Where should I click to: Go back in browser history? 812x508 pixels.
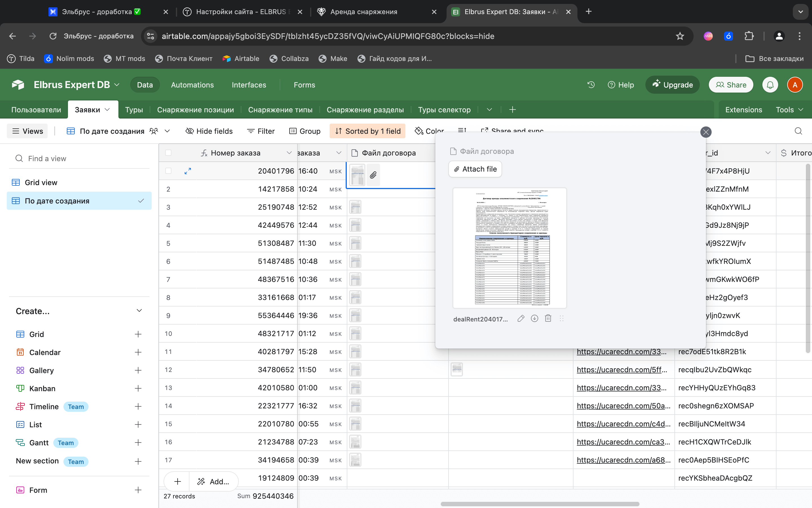click(x=12, y=36)
